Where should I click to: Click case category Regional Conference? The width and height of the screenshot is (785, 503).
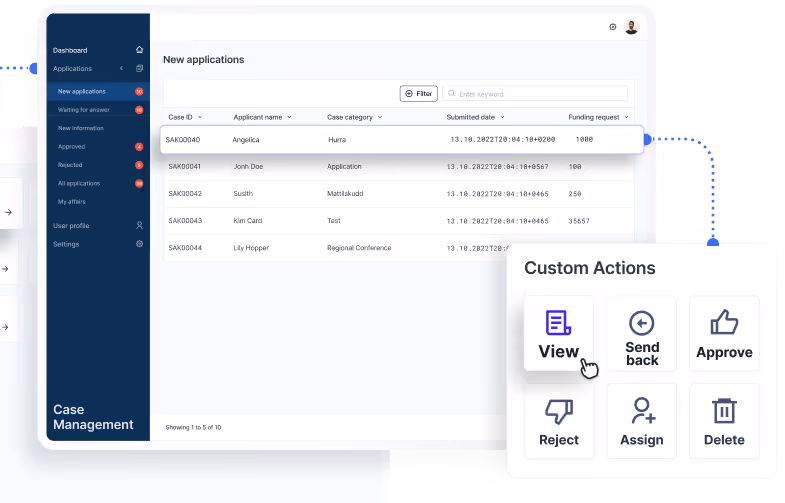pos(359,248)
